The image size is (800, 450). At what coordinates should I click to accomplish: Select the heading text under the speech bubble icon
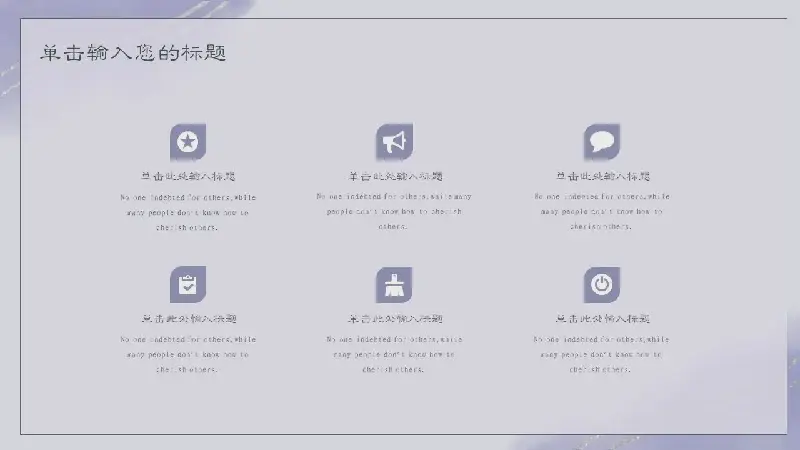tap(602, 176)
